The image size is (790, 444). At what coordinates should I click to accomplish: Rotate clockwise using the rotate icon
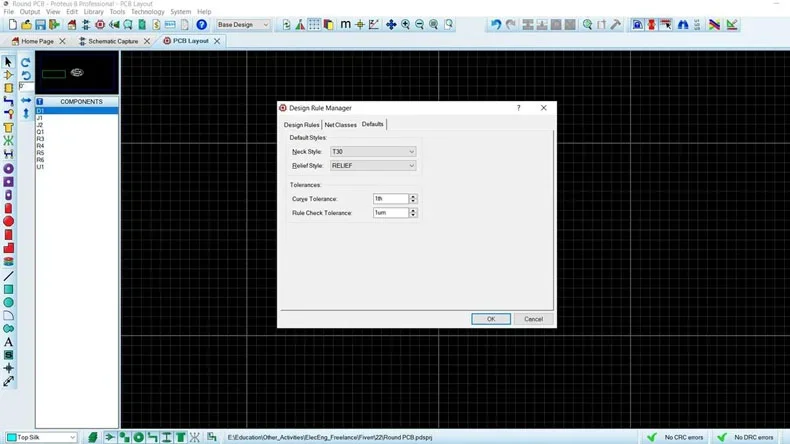click(26, 61)
